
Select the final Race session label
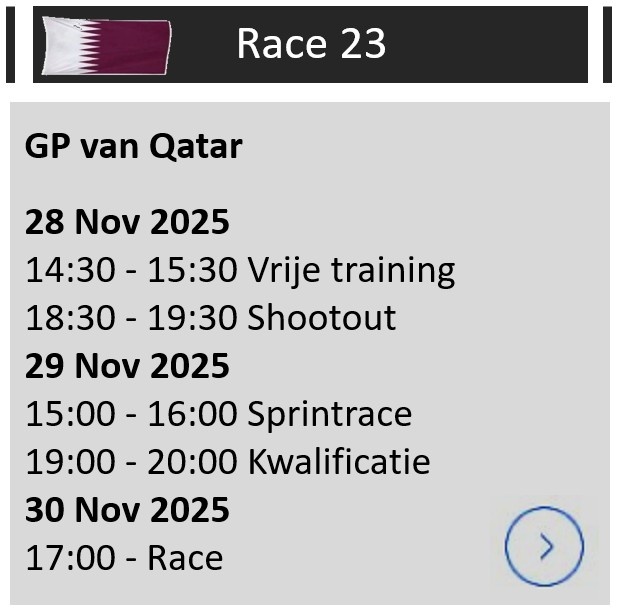point(185,557)
